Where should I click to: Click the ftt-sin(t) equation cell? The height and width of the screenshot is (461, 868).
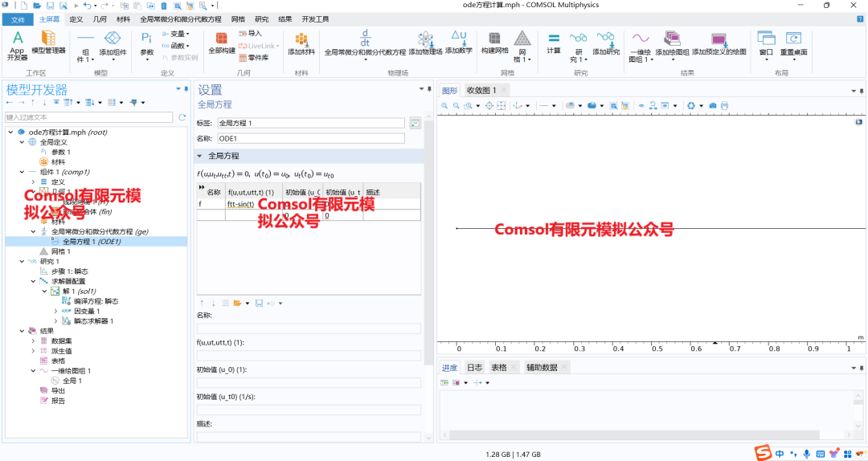click(254, 204)
